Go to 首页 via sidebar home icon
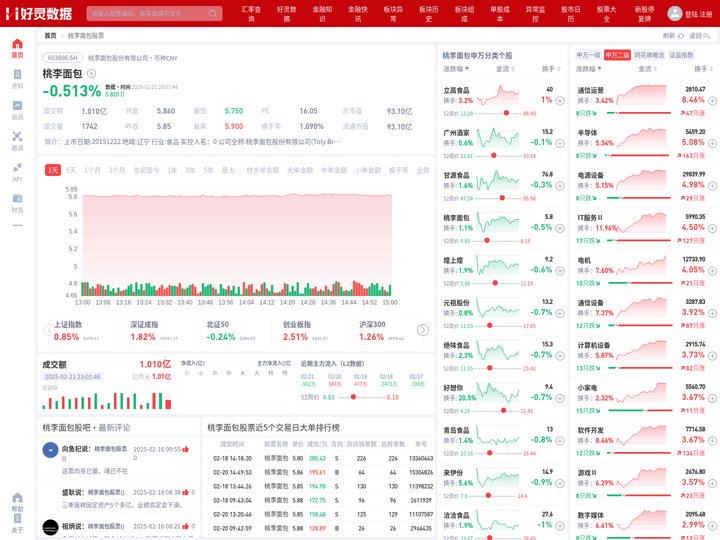 click(17, 48)
